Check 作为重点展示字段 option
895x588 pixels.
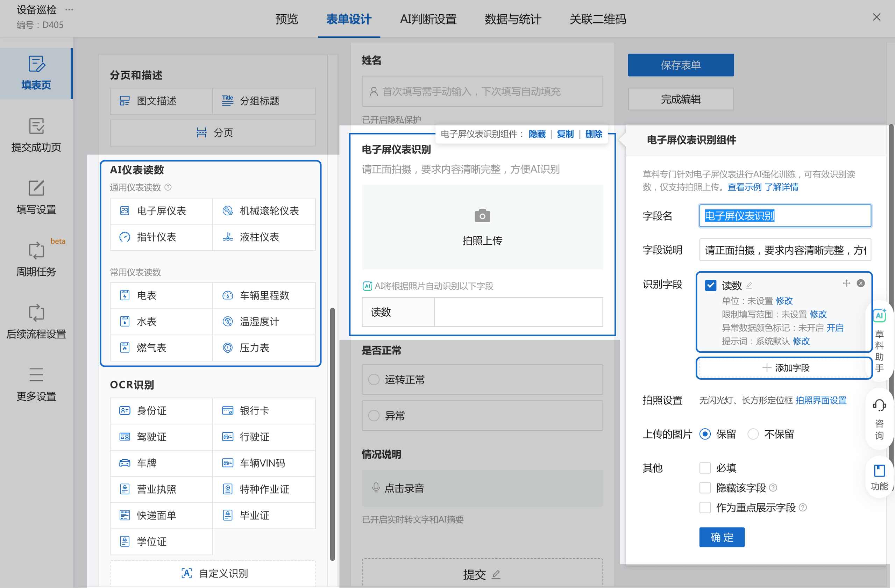click(705, 508)
